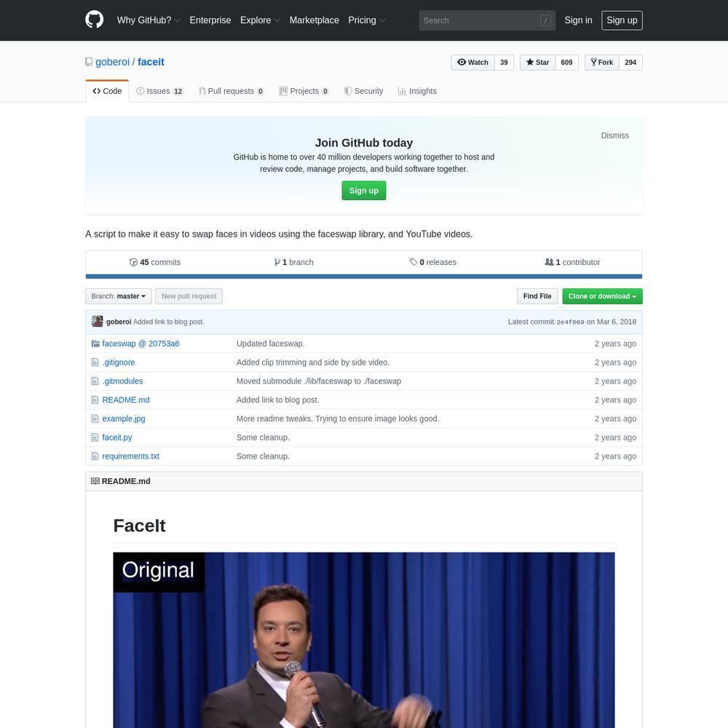Click the faceit repository name link
Screen dimensions: 728x728
(151, 62)
